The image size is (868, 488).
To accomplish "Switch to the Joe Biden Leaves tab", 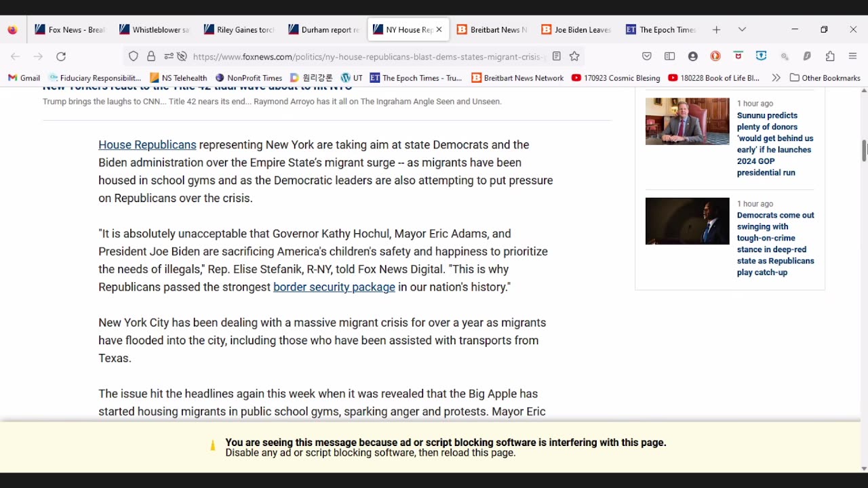I will (577, 30).
